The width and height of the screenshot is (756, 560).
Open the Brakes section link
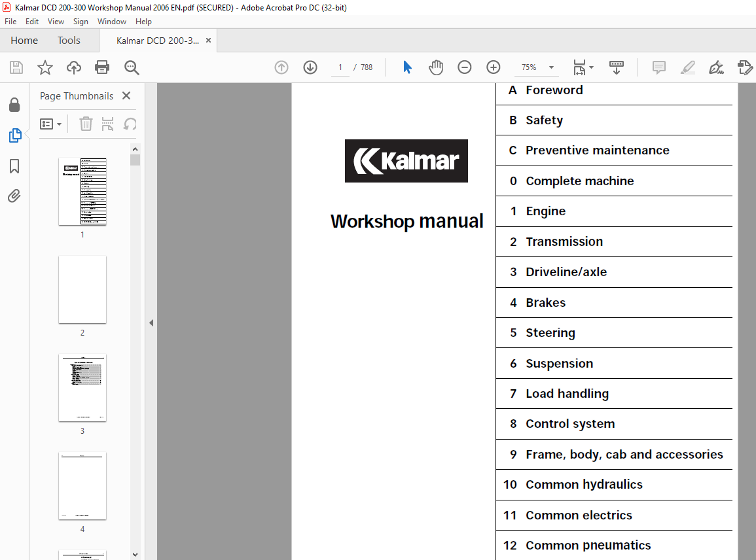pyautogui.click(x=545, y=303)
